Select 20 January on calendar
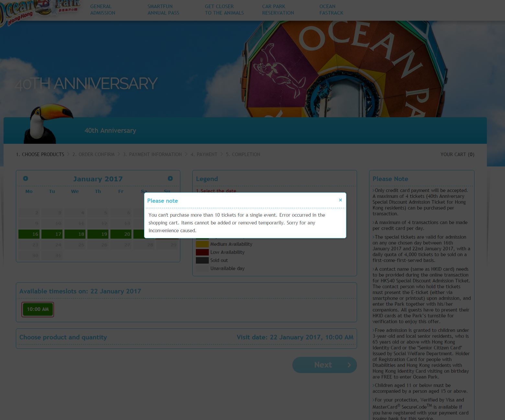This screenshot has height=420, width=505. 121,234
